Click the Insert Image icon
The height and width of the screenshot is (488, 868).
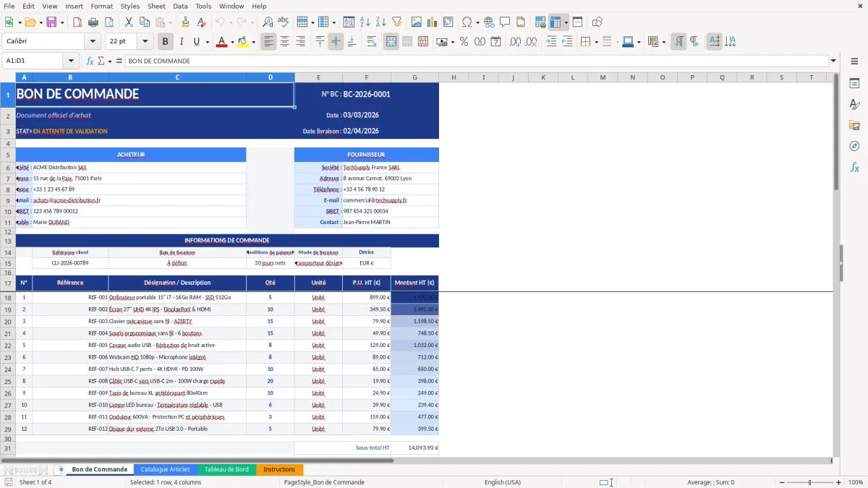416,22
